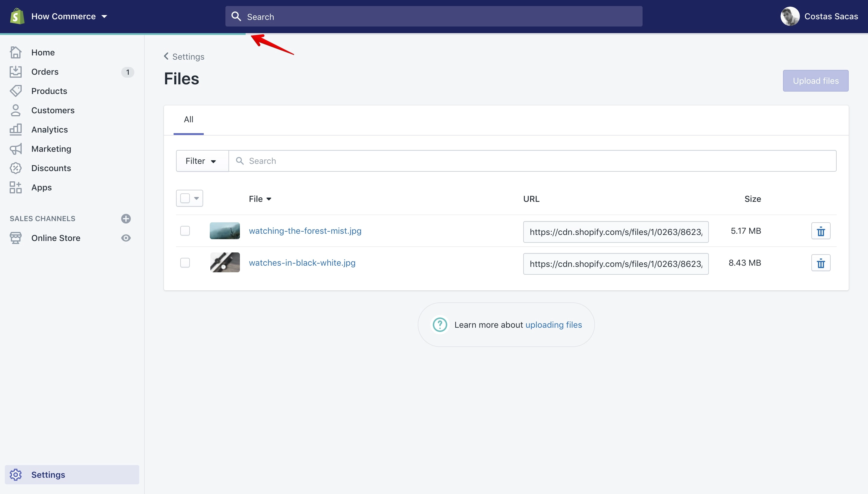Click the 5.17 MB size value
The image size is (868, 494).
(x=746, y=231)
